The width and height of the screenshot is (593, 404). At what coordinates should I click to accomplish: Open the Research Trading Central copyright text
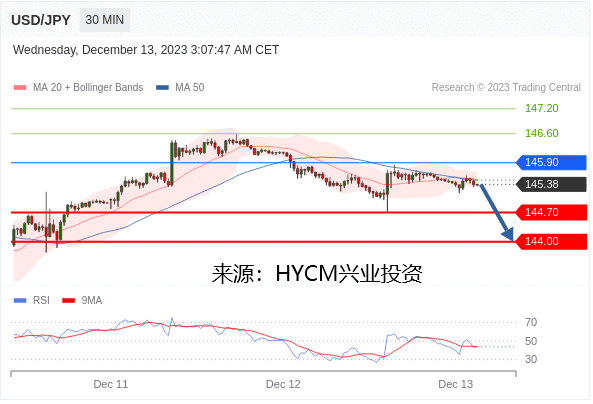pyautogui.click(x=506, y=87)
